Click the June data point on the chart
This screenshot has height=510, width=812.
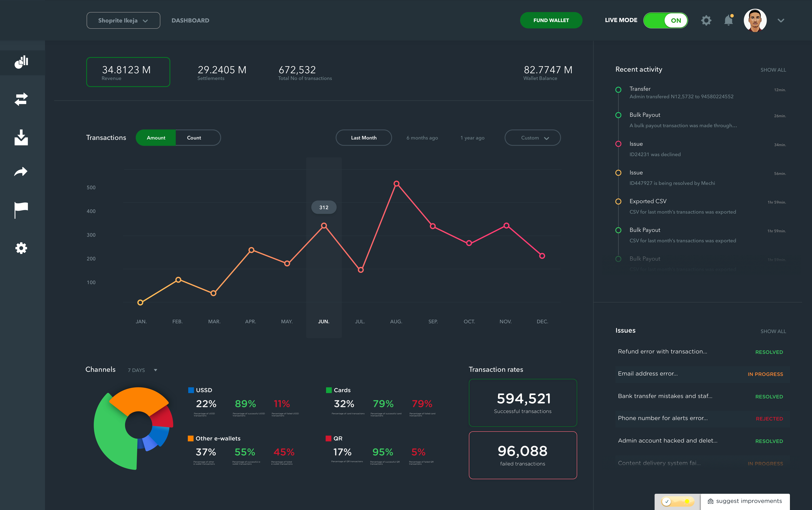(324, 225)
